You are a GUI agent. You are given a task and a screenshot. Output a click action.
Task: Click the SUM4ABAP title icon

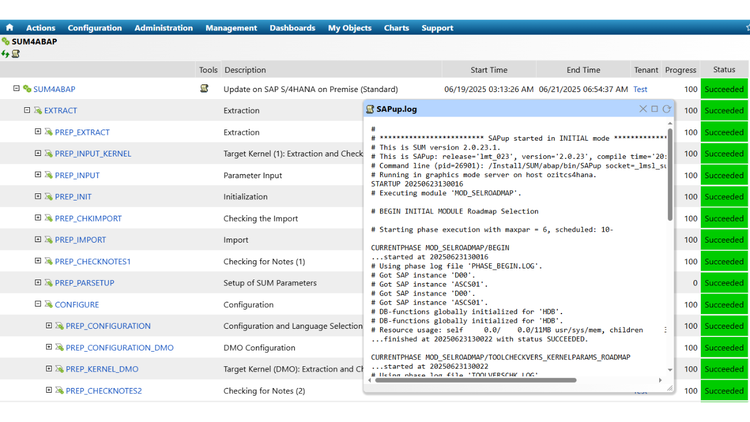tap(6, 42)
